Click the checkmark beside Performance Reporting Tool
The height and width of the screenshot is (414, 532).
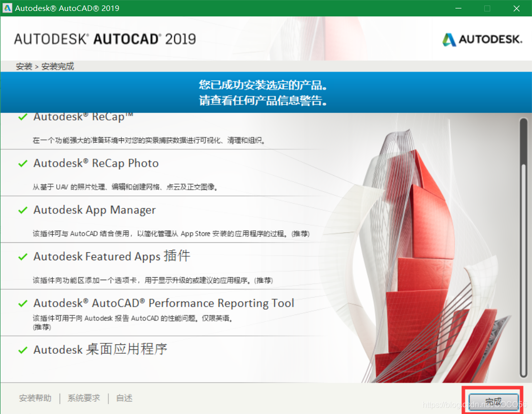point(22,304)
